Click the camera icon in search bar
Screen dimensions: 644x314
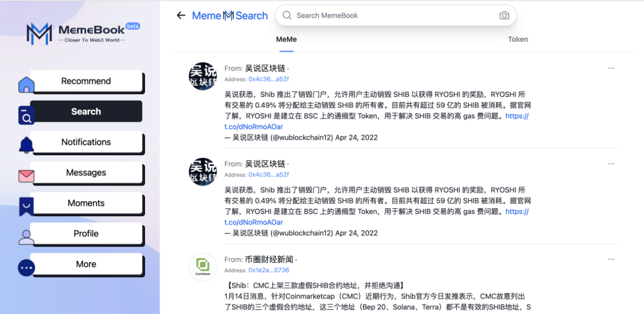(x=504, y=16)
